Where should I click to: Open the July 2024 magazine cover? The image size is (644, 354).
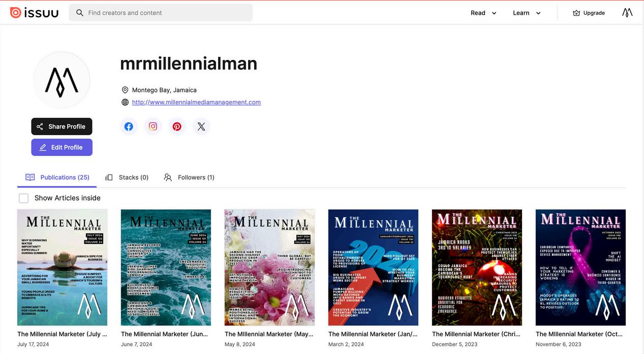tap(62, 268)
